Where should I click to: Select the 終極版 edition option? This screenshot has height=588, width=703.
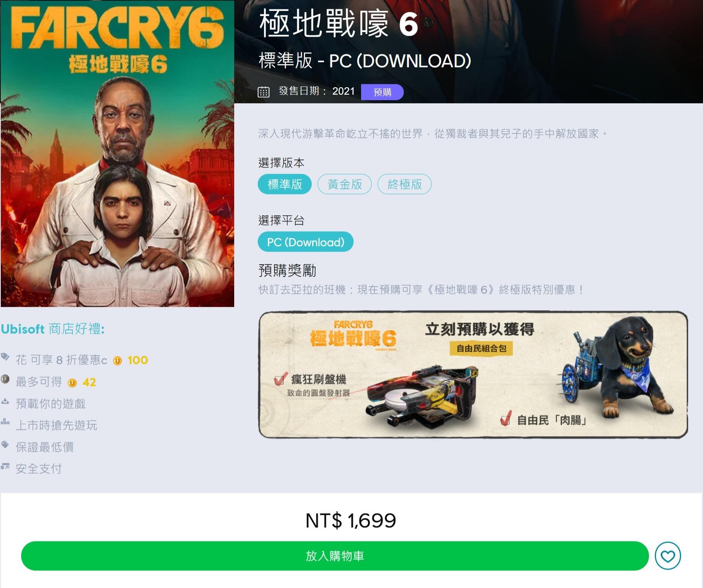405,184
